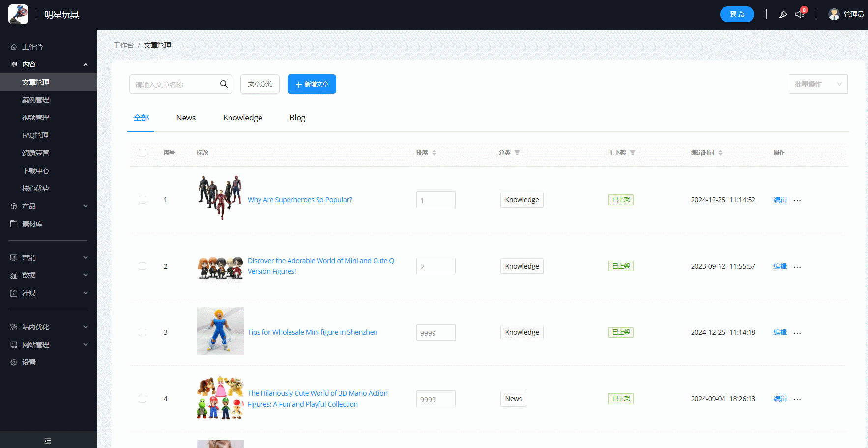Open the 批量操作 dropdown

tap(818, 84)
